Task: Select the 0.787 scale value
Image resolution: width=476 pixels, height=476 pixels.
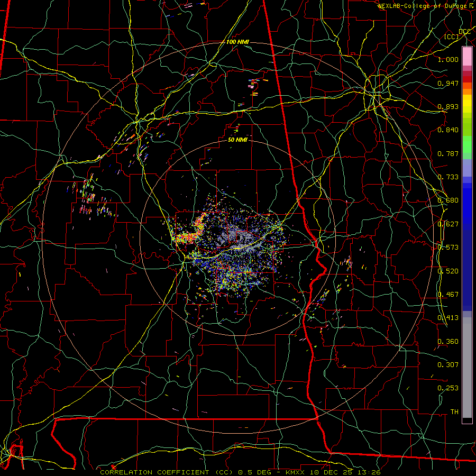Action: coord(448,153)
